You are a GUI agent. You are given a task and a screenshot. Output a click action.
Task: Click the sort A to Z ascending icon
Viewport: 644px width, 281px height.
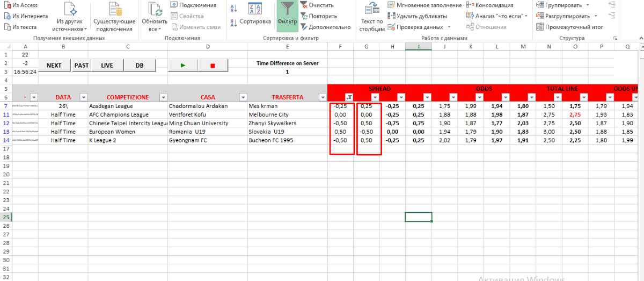234,9
